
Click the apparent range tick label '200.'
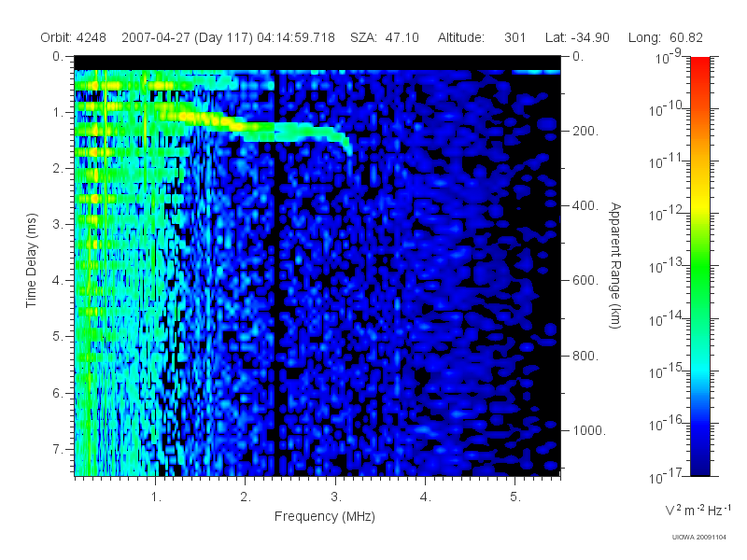[585, 131]
